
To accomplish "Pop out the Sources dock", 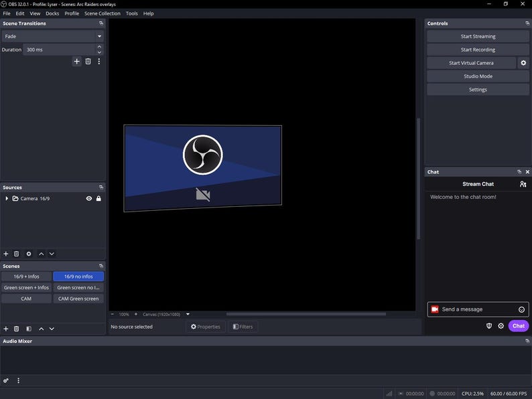I will pos(101,187).
